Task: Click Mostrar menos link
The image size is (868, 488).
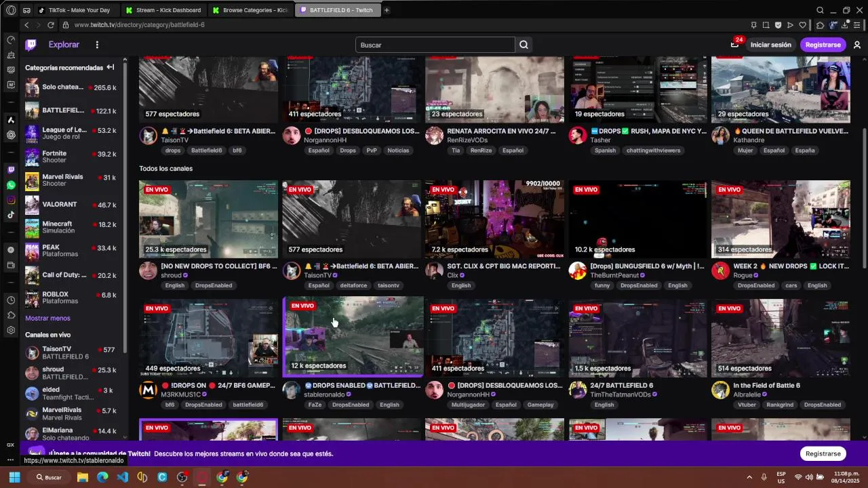Action: [x=47, y=318]
